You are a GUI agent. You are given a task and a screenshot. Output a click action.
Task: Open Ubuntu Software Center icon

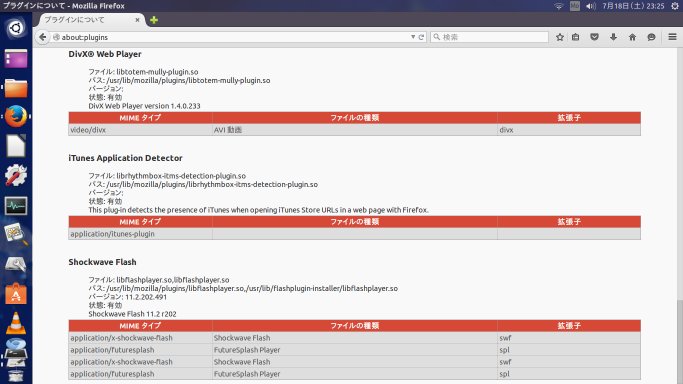[x=16, y=294]
